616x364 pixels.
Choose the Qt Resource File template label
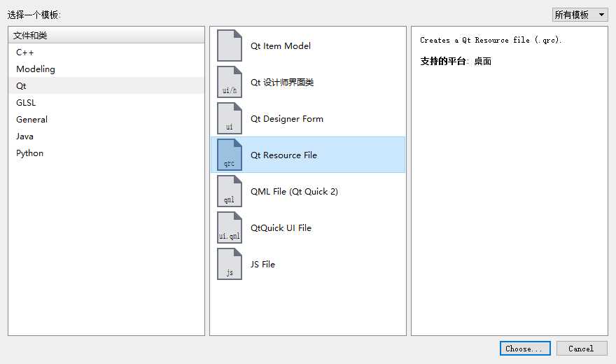click(283, 155)
